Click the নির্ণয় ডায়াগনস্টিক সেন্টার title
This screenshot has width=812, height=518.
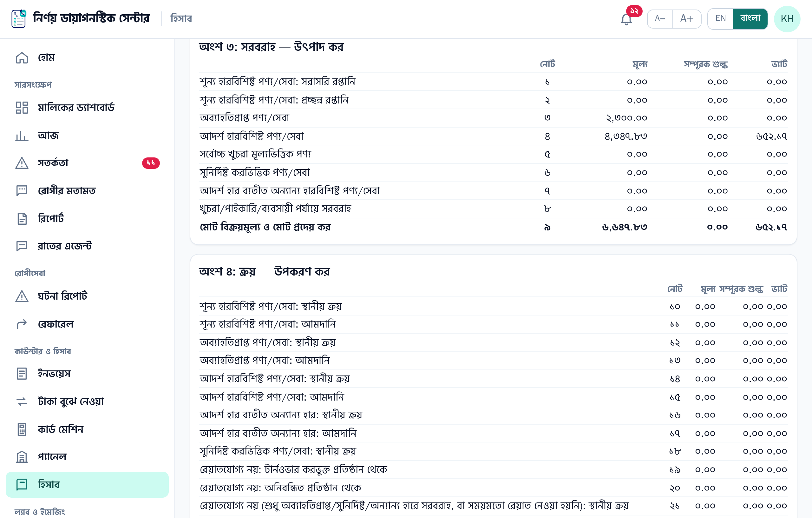pyautogui.click(x=91, y=18)
